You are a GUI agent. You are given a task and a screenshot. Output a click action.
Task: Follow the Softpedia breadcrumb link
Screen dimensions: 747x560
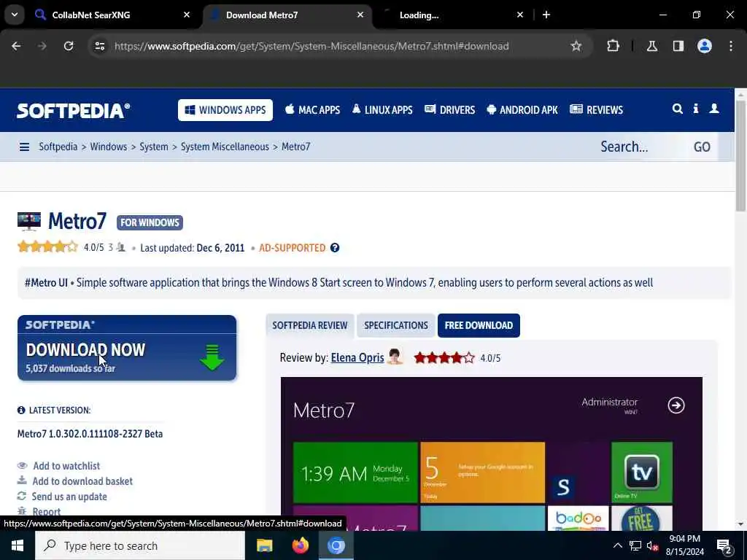(58, 147)
